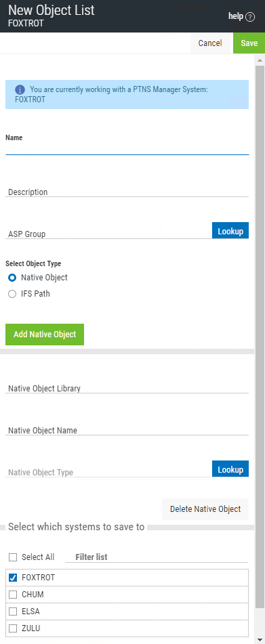Viewport: 265px width, 644px height.
Task: Cancel the new object list
Action: pos(210,43)
